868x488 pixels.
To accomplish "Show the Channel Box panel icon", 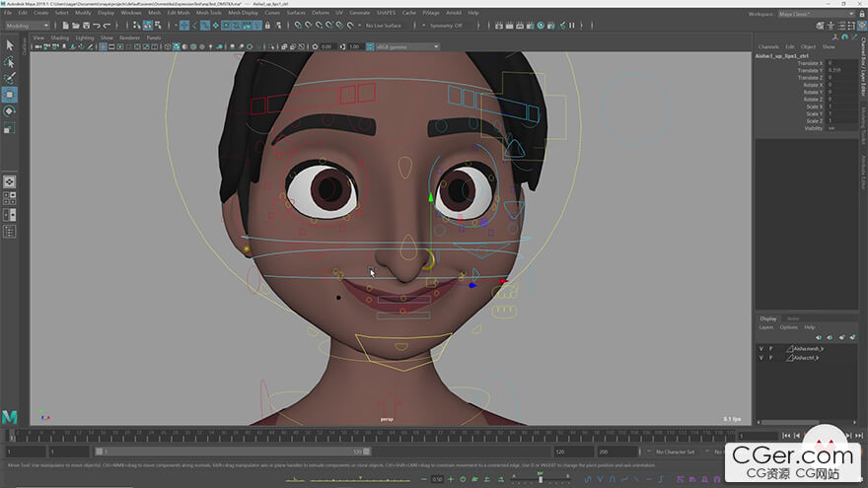I will coord(862,26).
